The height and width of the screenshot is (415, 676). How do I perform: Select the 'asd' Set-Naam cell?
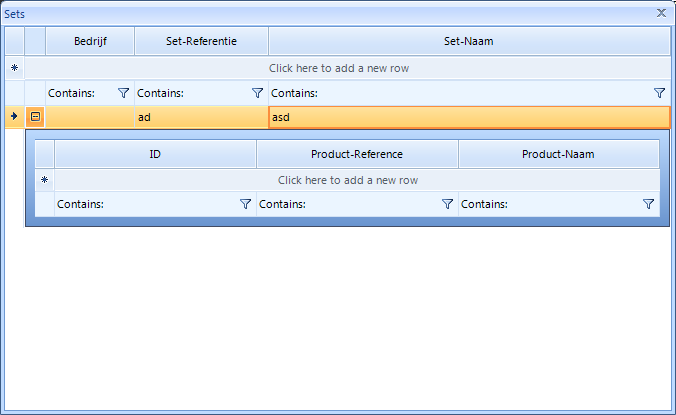point(468,117)
